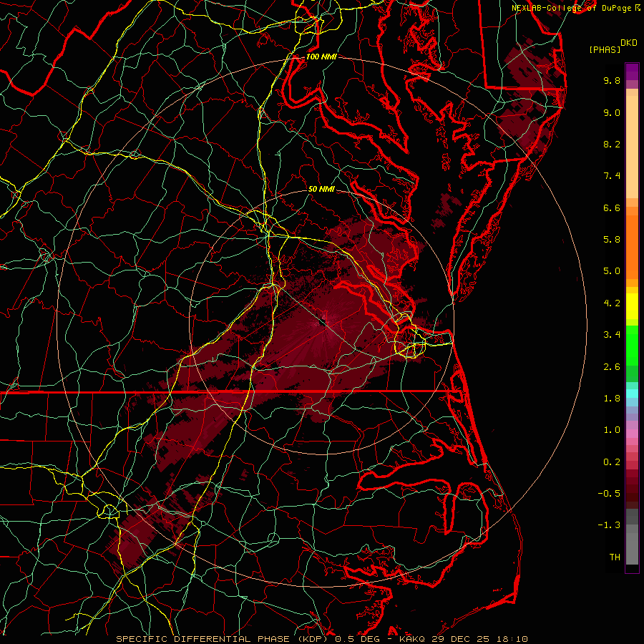The height and width of the screenshot is (644, 644).
Task: Select the 1.0 legend value
Action: [612, 430]
